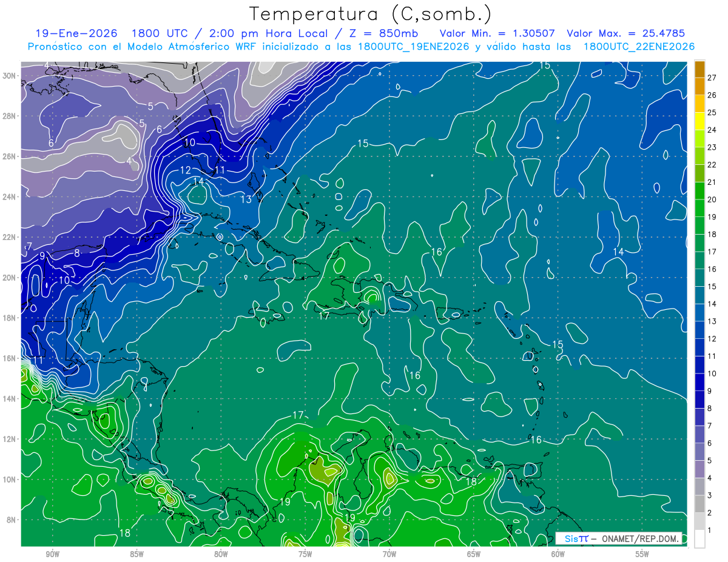Click the legend value "25"
Screen dimensions: 728x562
tap(712, 113)
